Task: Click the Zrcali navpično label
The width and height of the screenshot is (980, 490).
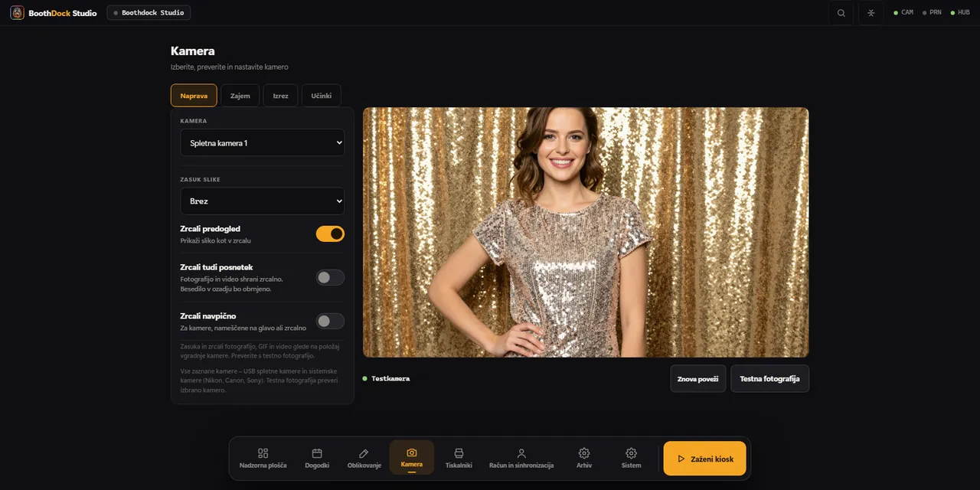Action: click(208, 315)
